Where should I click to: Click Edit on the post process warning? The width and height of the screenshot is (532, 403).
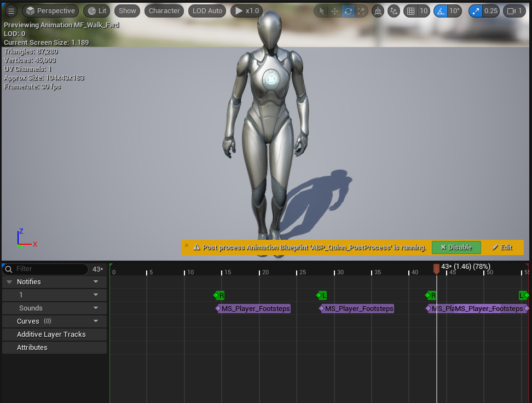[501, 247]
